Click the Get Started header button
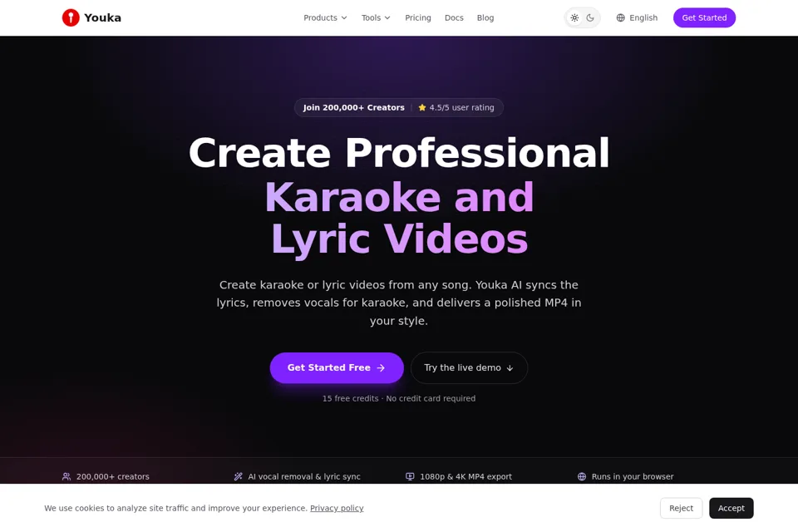The width and height of the screenshot is (798, 532). pos(704,17)
